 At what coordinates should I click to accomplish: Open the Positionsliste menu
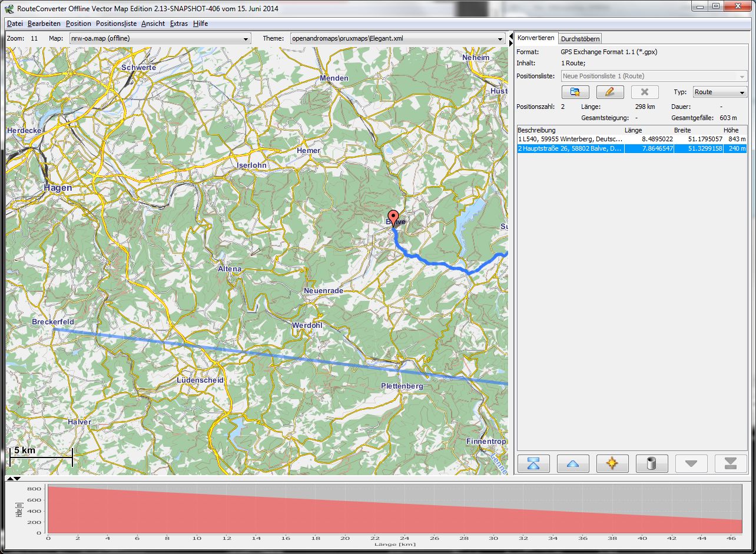pos(116,24)
